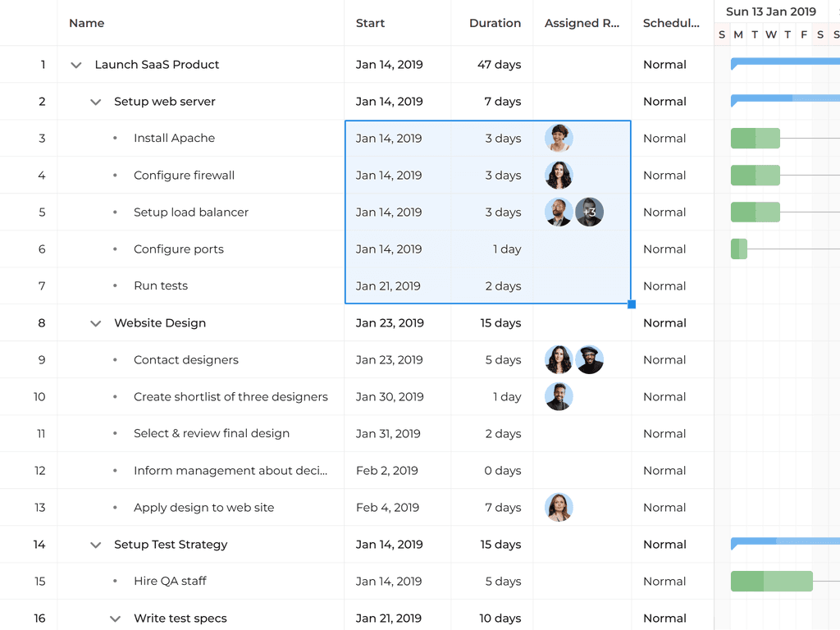Screen dimensions: 840x630
Task: Collapse the Setup Test Strategy group
Action: click(96, 545)
